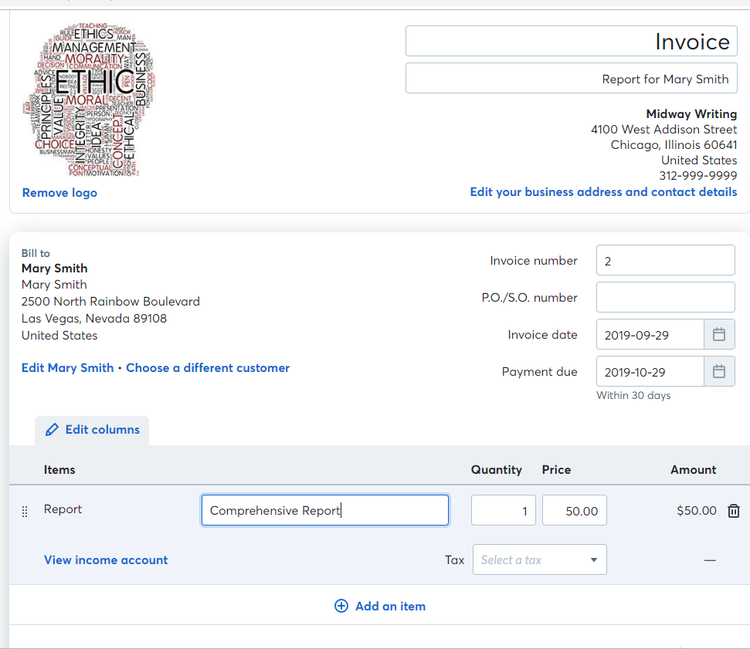The width and height of the screenshot is (750, 649).
Task: Open View income account link
Action: (x=106, y=560)
